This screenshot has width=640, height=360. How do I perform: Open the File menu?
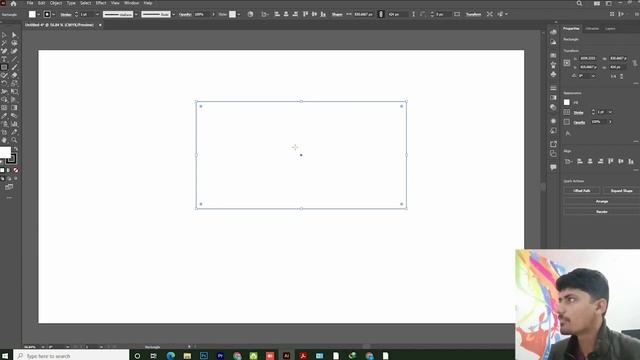point(30,3)
